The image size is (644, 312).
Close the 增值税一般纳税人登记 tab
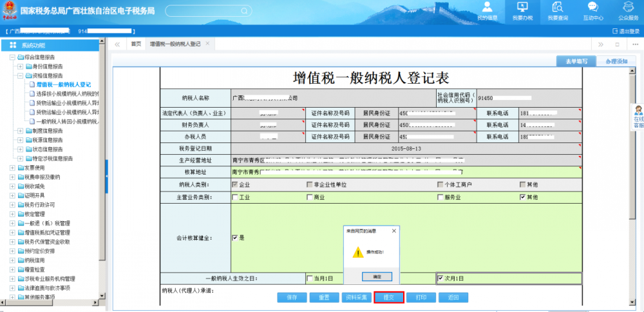click(207, 43)
